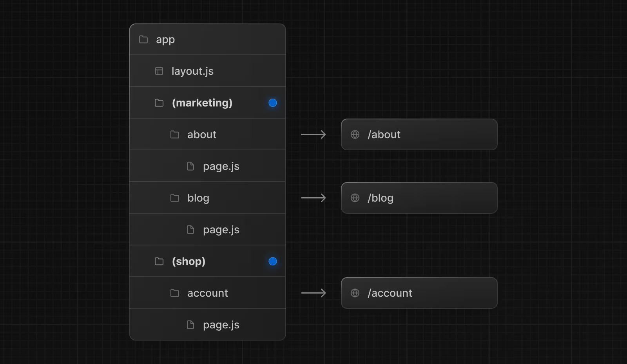
Task: Click the folder icon beside app
Action: pyautogui.click(x=143, y=39)
